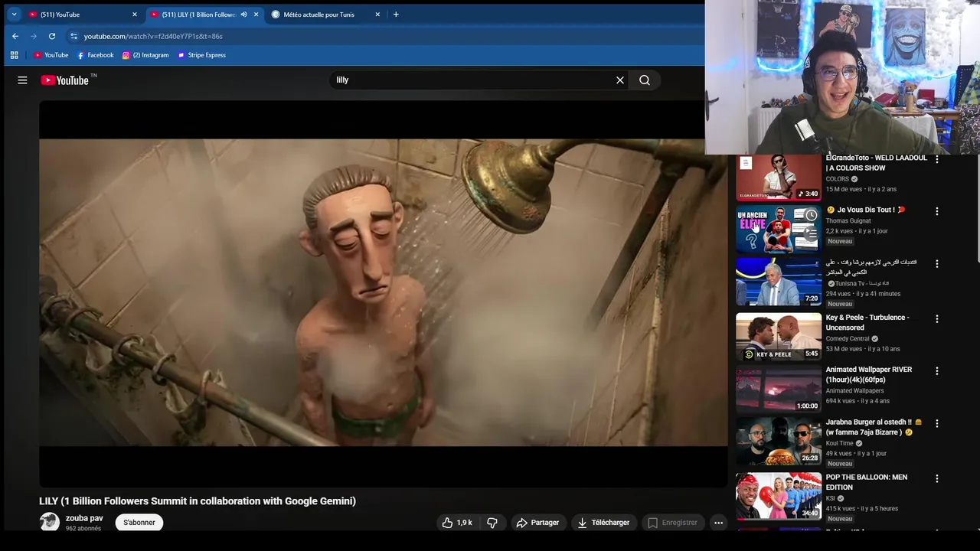980x551 pixels.
Task: Open the Facebook bookmark
Action: pos(95,55)
